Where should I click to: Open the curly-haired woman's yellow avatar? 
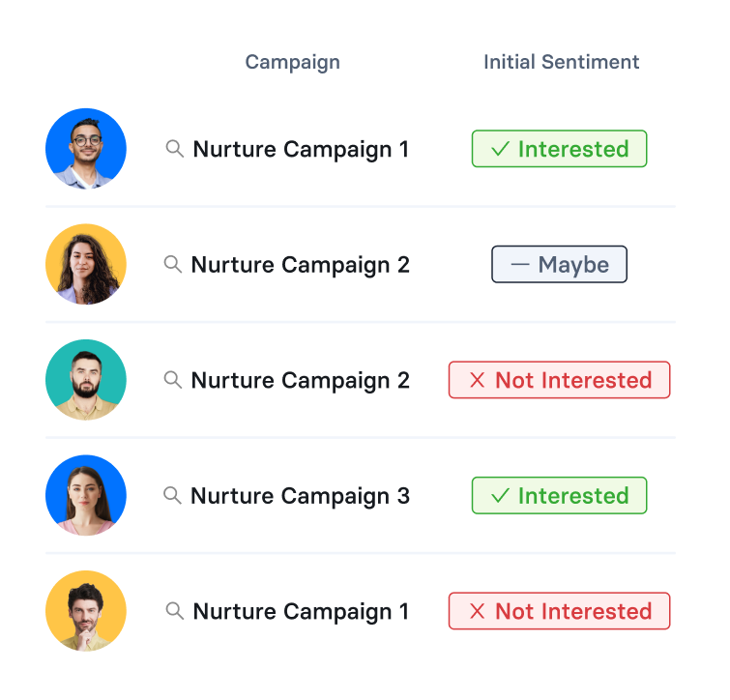point(86,264)
